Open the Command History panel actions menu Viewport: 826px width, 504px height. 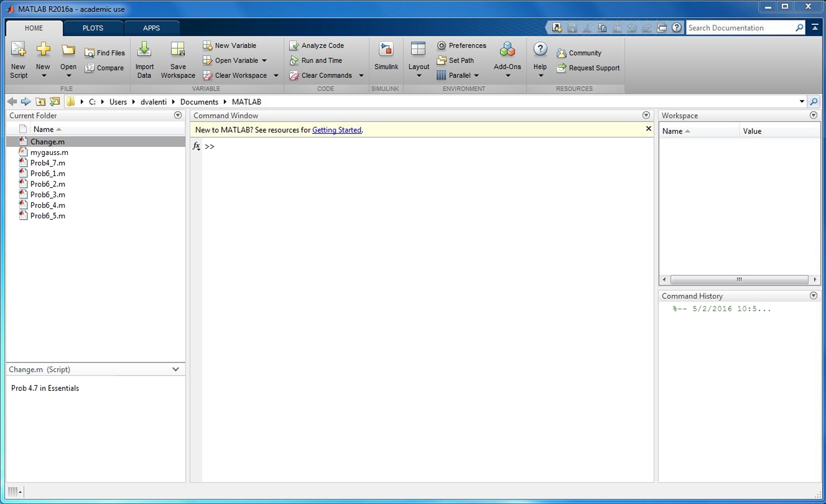click(x=814, y=296)
